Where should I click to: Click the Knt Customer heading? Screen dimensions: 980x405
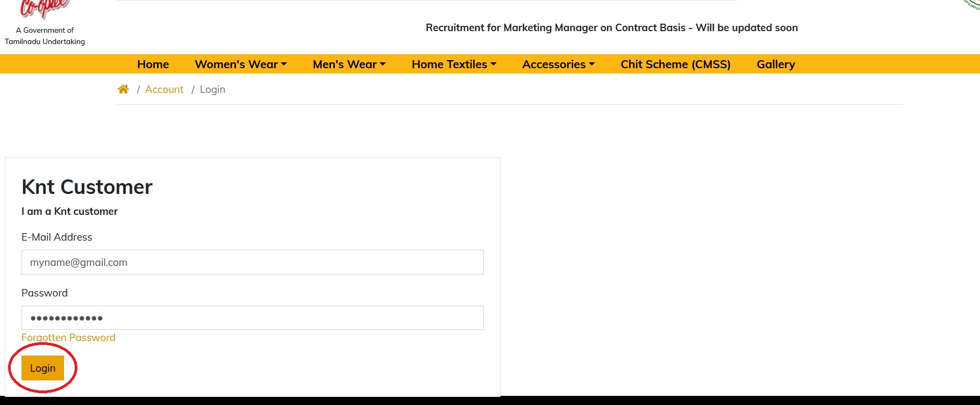[x=87, y=187]
